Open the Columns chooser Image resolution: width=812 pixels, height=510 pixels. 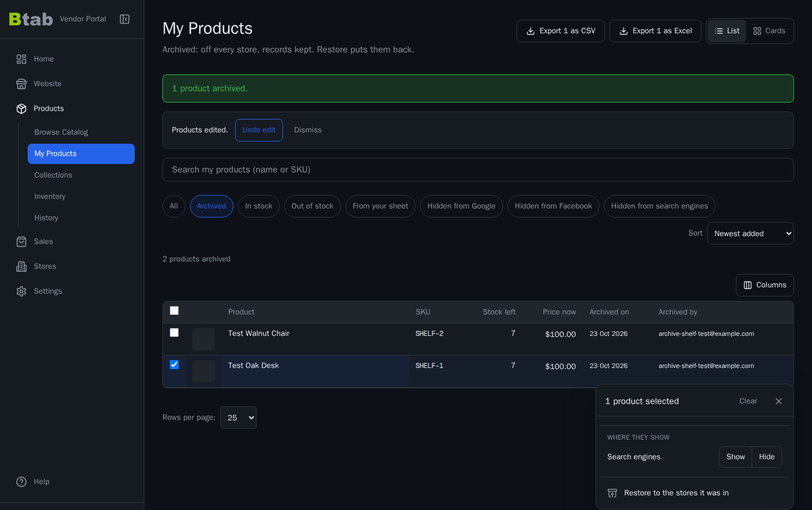click(x=765, y=285)
